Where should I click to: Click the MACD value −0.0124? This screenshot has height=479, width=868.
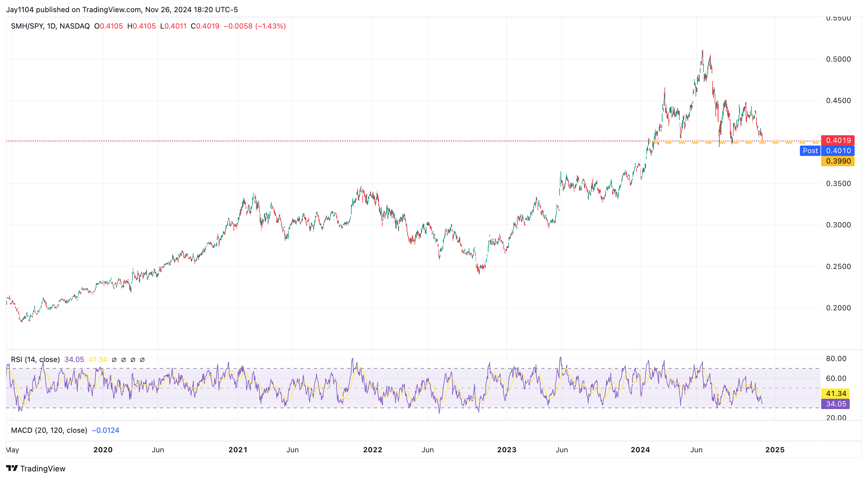pyautogui.click(x=106, y=430)
